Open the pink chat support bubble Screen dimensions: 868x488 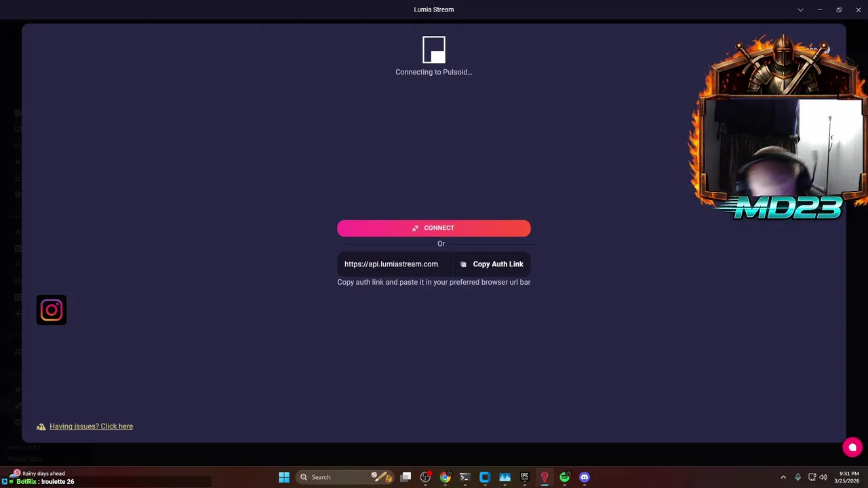[852, 447]
